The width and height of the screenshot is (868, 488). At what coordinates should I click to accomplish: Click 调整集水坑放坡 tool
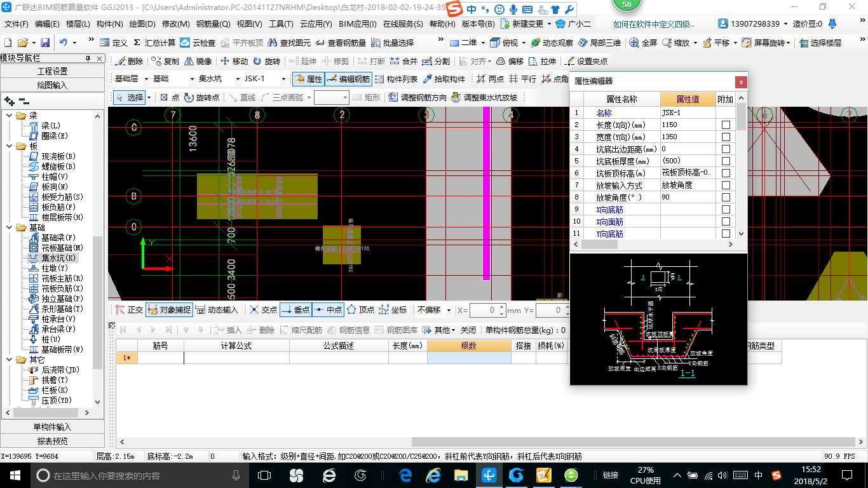(484, 97)
